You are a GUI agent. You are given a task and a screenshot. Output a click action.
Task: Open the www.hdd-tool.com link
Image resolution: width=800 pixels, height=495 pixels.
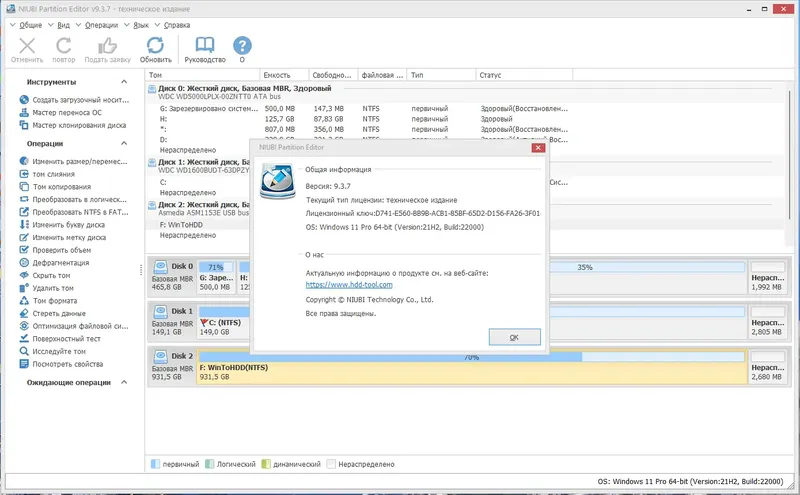click(x=349, y=285)
